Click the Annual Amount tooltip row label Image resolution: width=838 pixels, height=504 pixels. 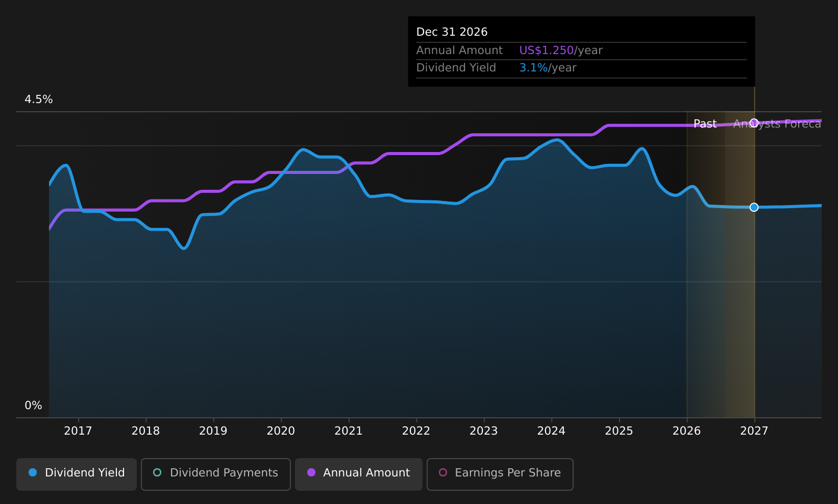[x=460, y=51]
